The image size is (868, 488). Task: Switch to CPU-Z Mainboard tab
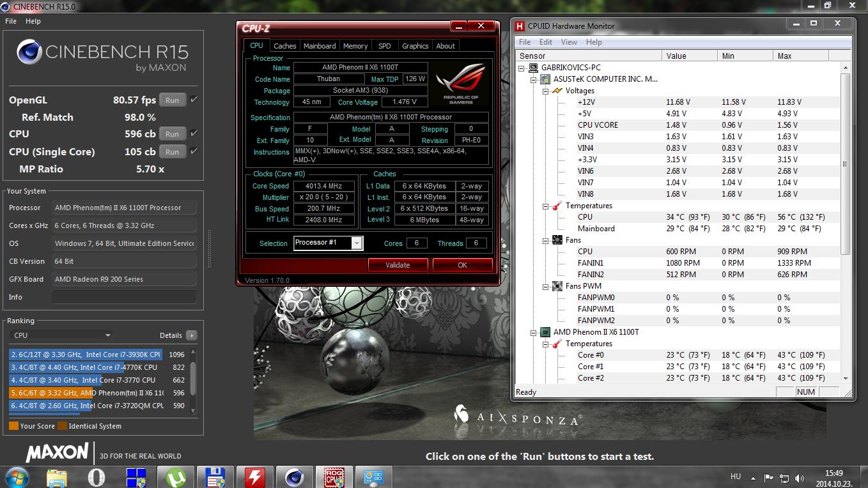point(320,46)
